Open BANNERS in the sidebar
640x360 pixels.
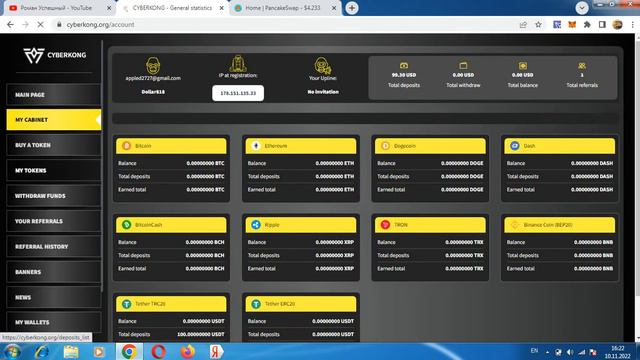(53, 272)
